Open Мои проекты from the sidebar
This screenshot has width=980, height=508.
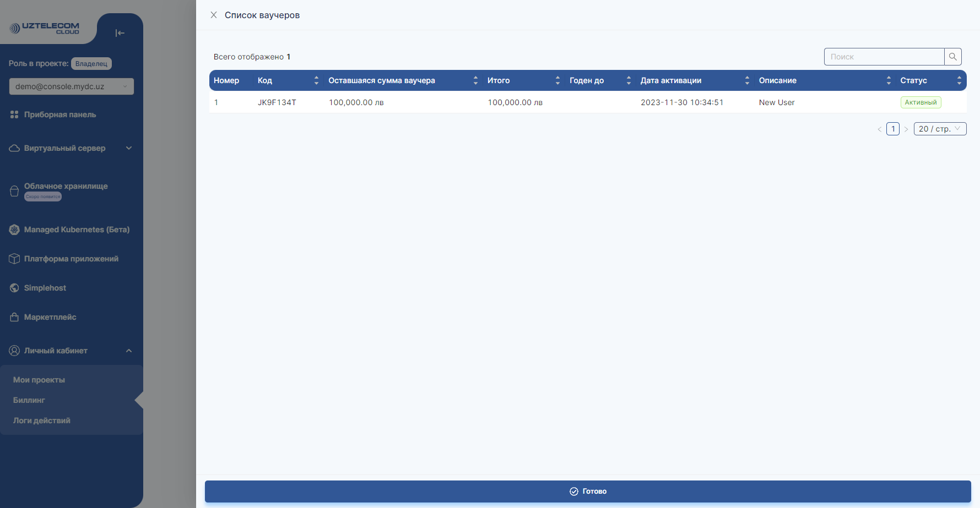pos(39,379)
